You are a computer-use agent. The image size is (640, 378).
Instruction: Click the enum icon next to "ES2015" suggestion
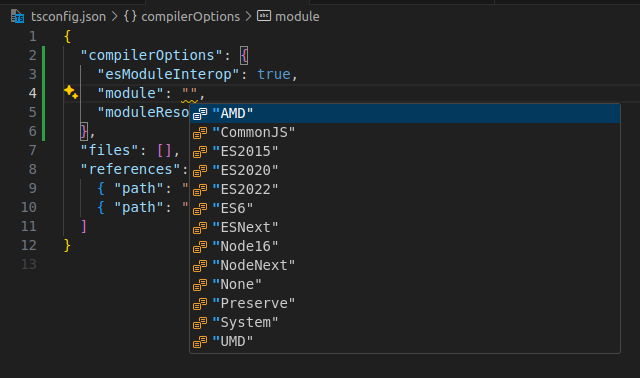(x=200, y=151)
